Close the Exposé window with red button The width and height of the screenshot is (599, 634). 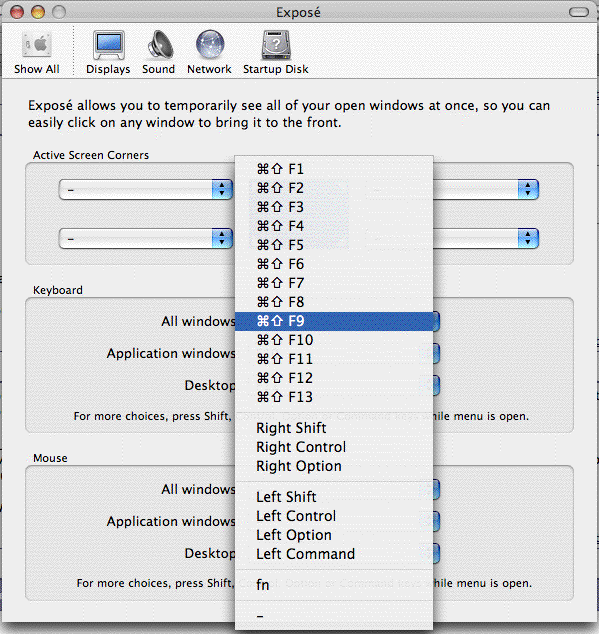[17, 12]
